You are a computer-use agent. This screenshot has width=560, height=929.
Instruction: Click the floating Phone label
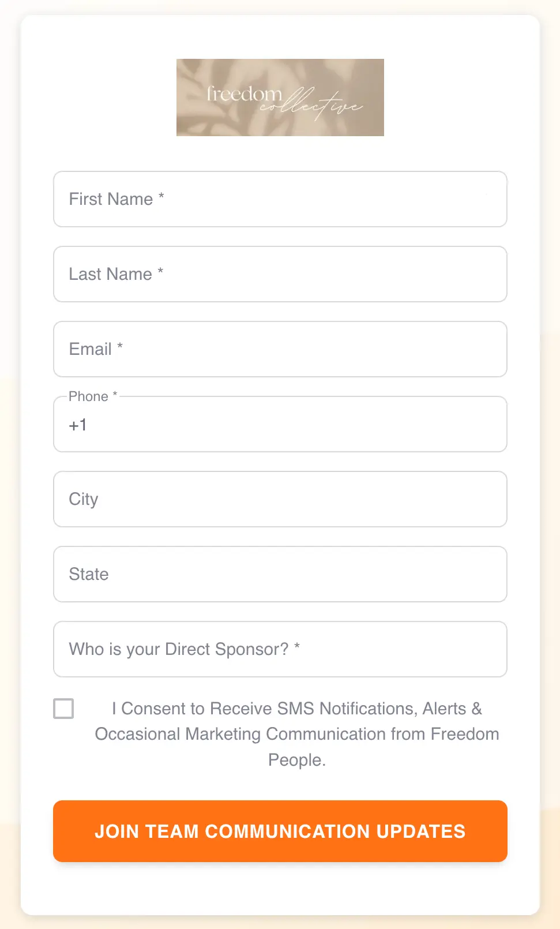[x=88, y=396]
